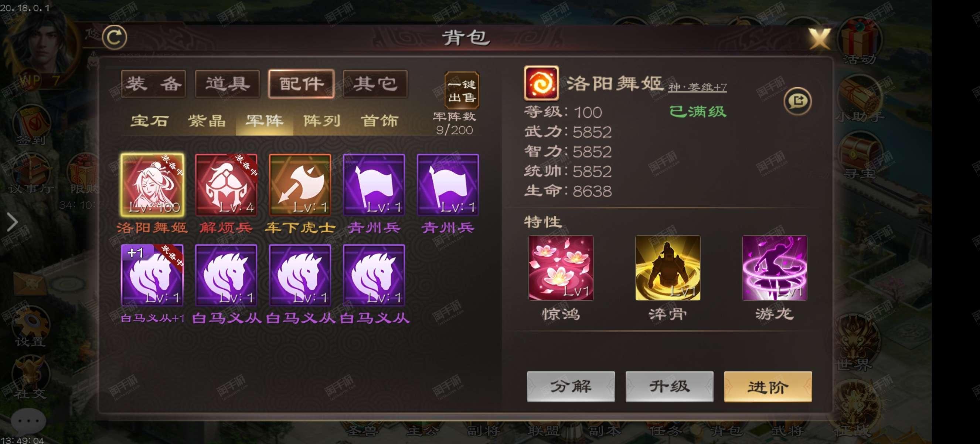Select the 洛阳舞姬 Lv:100 formation item
Viewport: 980px width, 444px height.
click(x=152, y=185)
